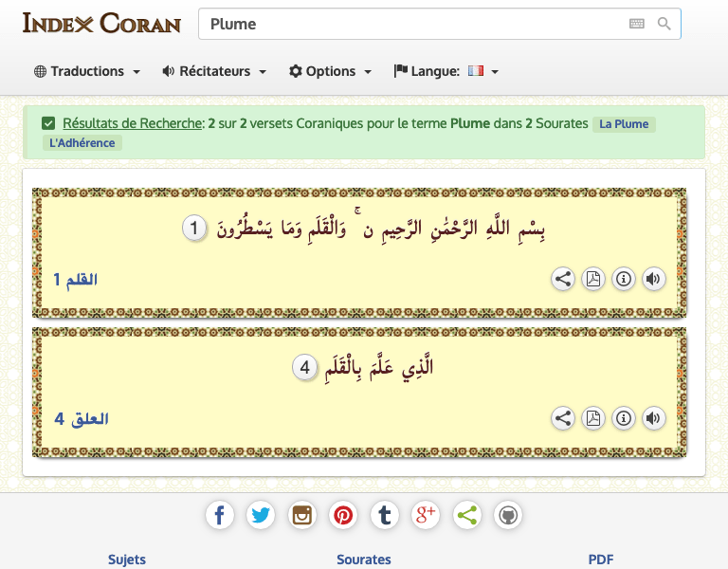Open the Pinterest share icon
Screen dimensions: 728x569
(343, 516)
